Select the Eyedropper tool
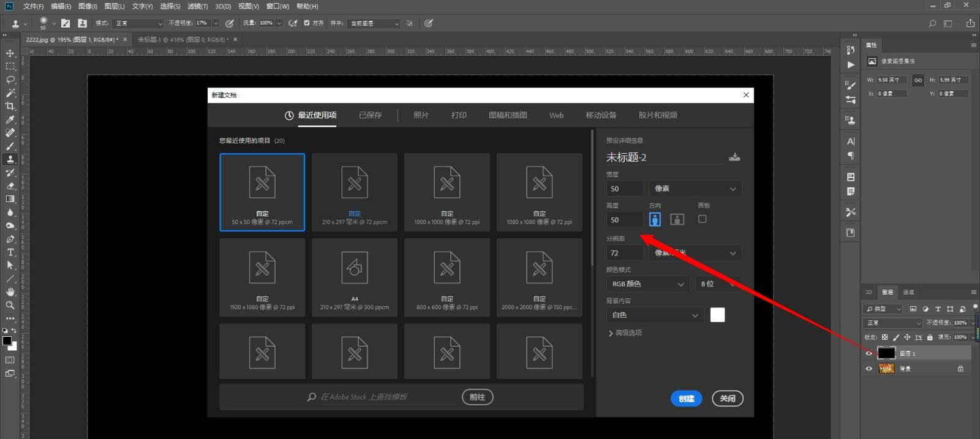 10,119
